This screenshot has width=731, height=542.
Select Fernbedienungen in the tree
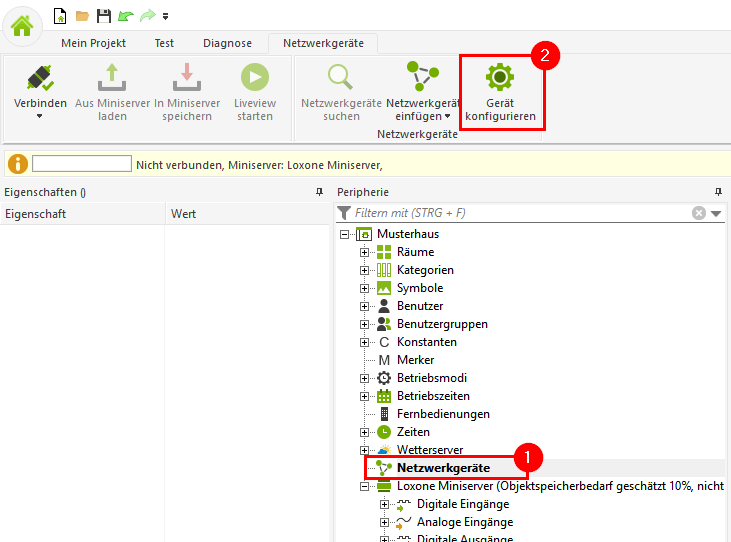click(442, 414)
